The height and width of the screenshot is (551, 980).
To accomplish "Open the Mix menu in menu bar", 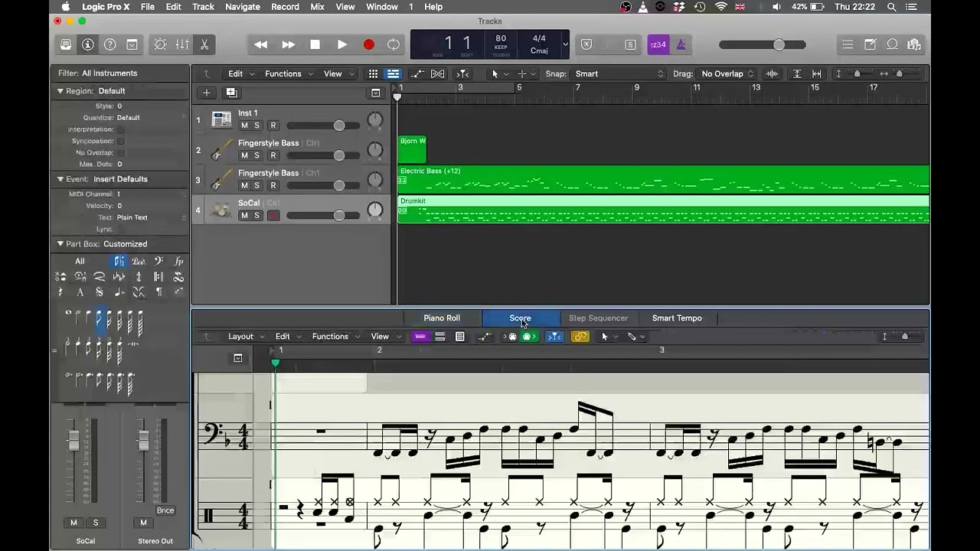I will [x=318, y=7].
